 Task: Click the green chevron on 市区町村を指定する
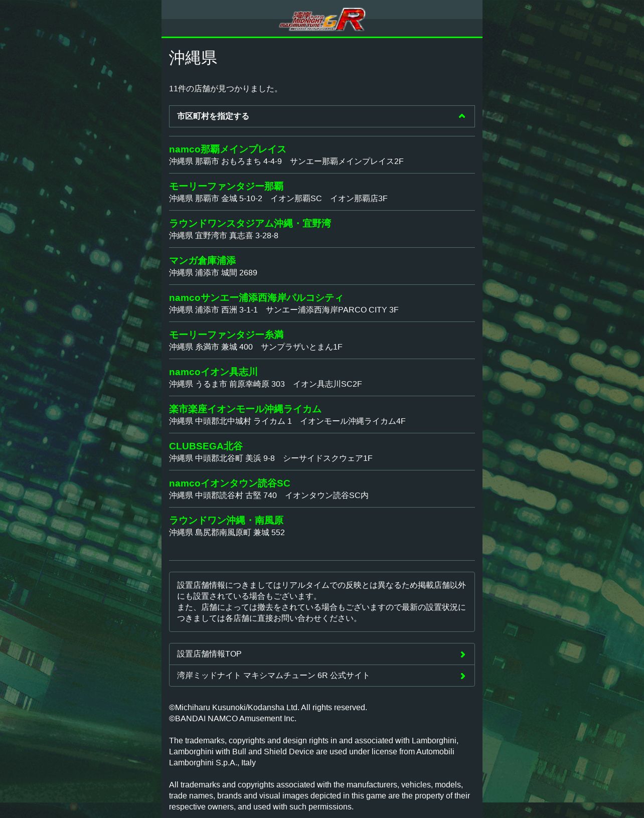pyautogui.click(x=462, y=116)
